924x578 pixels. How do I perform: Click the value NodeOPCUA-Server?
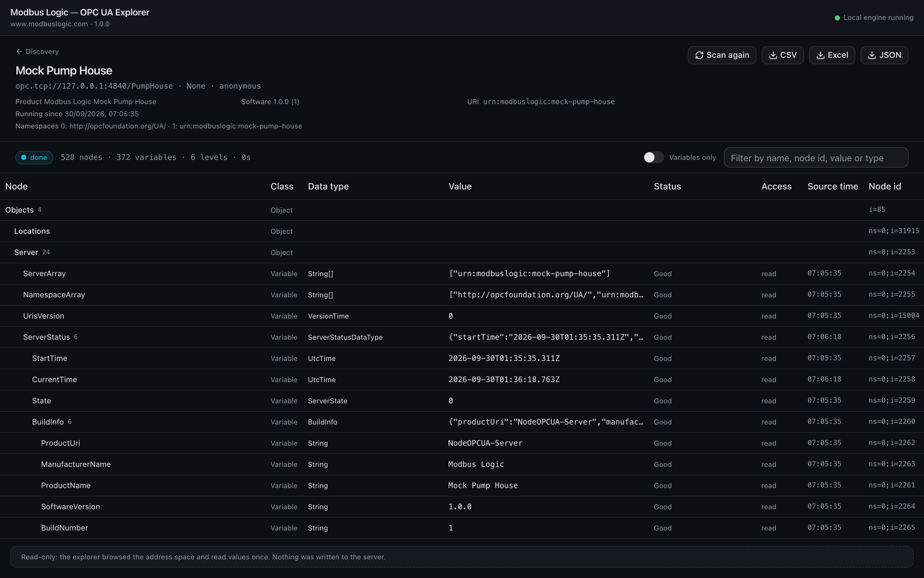(485, 443)
